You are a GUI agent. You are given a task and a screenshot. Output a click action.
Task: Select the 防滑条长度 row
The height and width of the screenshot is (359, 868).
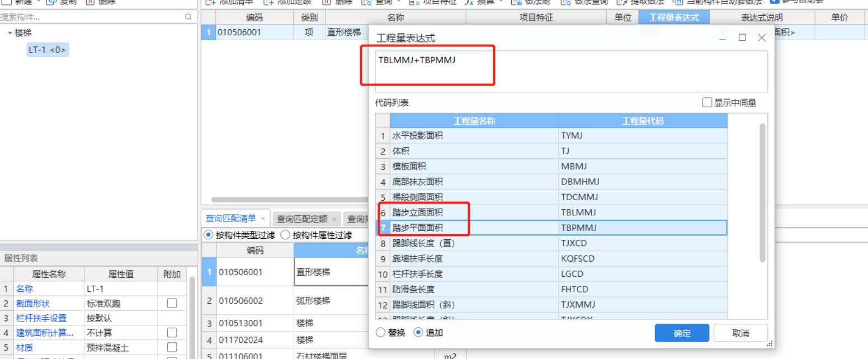pyautogui.click(x=551, y=289)
